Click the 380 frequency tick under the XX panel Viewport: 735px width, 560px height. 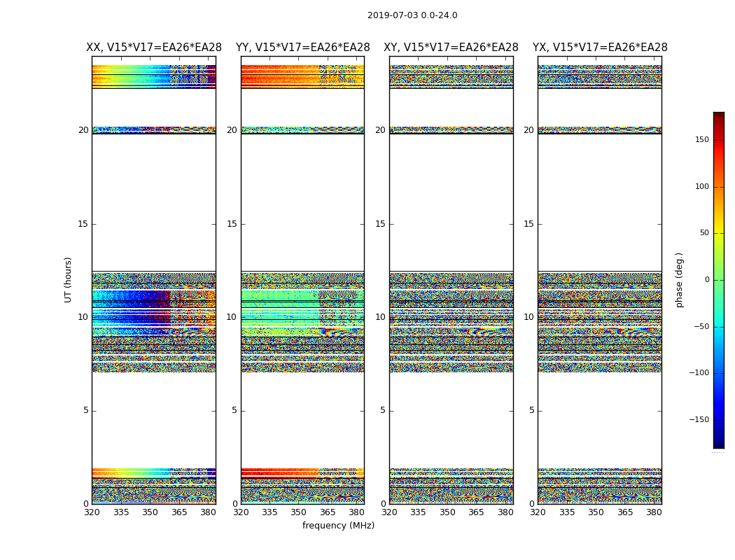(208, 512)
